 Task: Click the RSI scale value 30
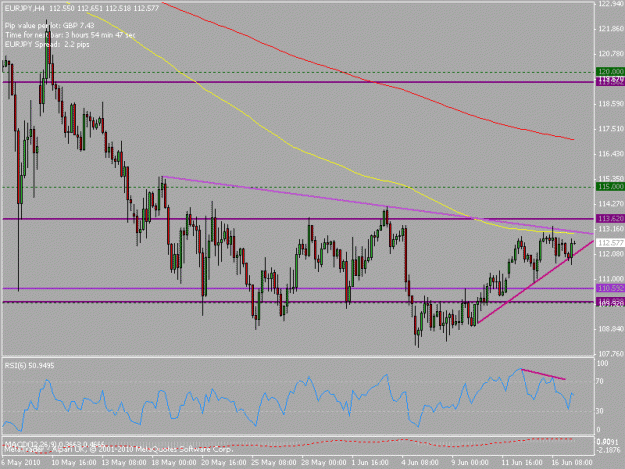point(600,411)
